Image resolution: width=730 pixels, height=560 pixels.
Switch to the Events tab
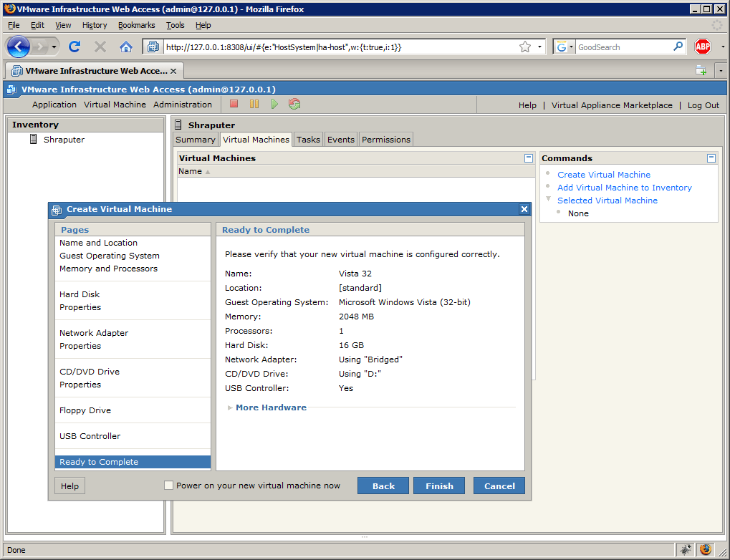[x=341, y=140]
